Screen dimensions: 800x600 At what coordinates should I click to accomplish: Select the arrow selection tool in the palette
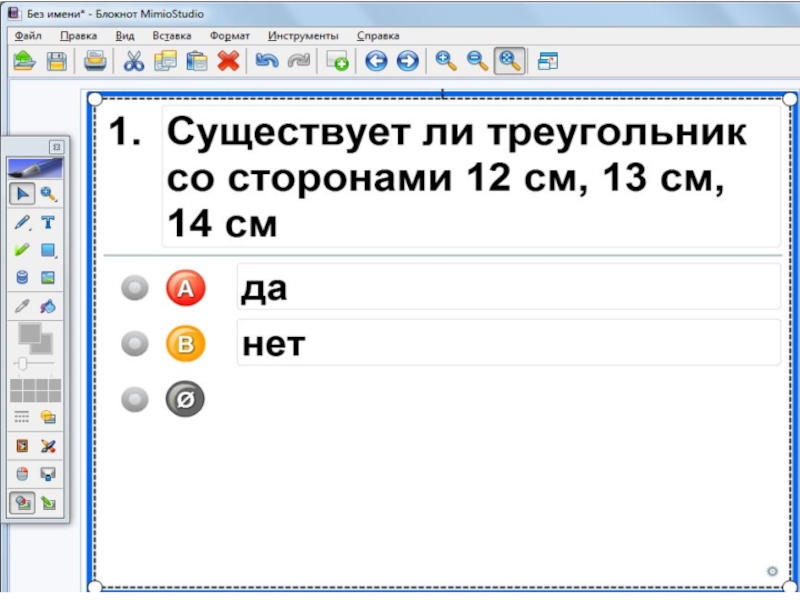click(x=22, y=194)
